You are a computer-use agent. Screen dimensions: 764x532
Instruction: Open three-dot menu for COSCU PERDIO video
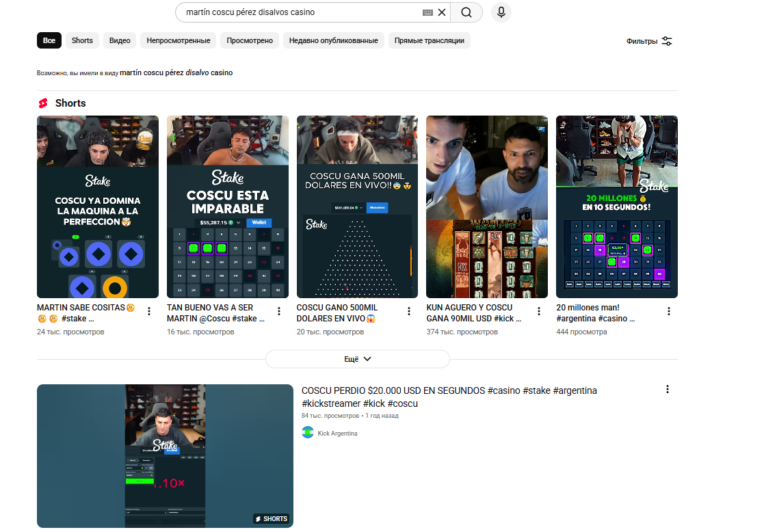point(668,389)
